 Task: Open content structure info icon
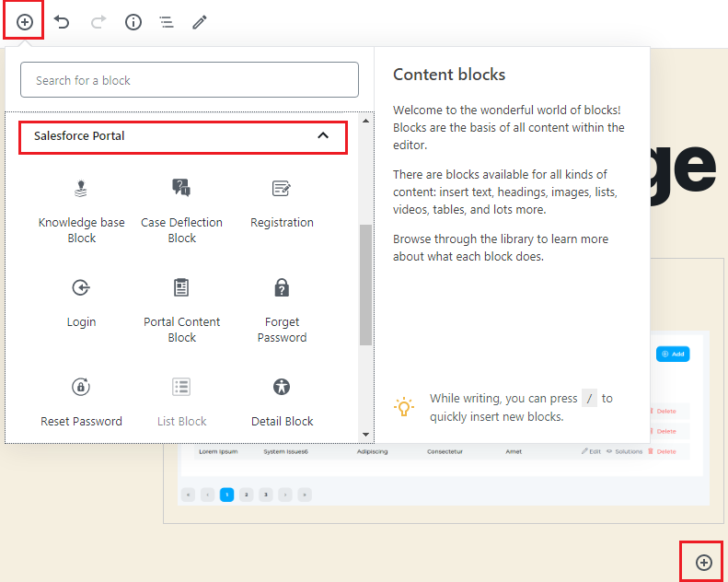pyautogui.click(x=133, y=22)
